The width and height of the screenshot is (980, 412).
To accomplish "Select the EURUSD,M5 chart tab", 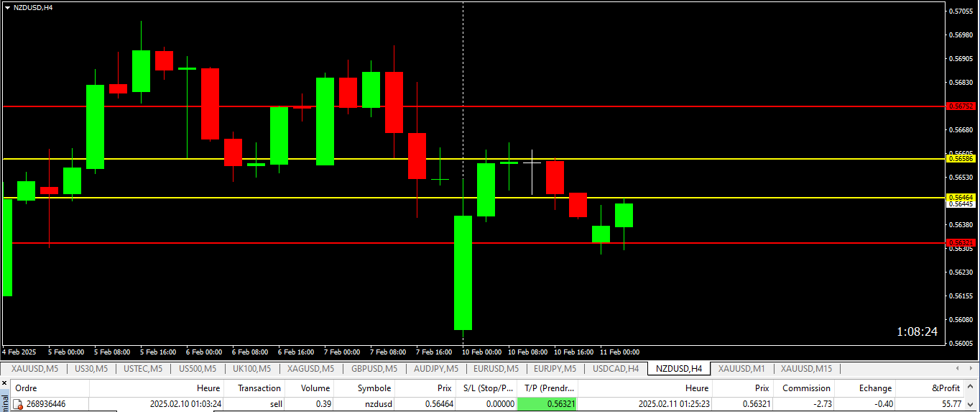I will coord(496,369).
